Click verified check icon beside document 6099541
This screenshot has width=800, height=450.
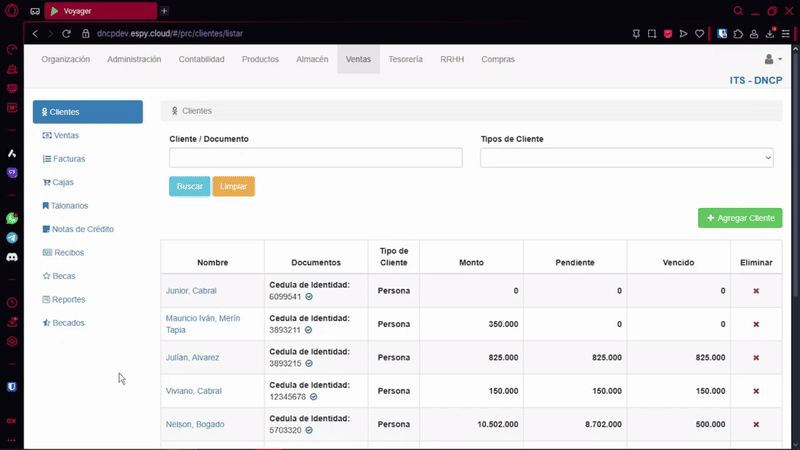(x=309, y=297)
